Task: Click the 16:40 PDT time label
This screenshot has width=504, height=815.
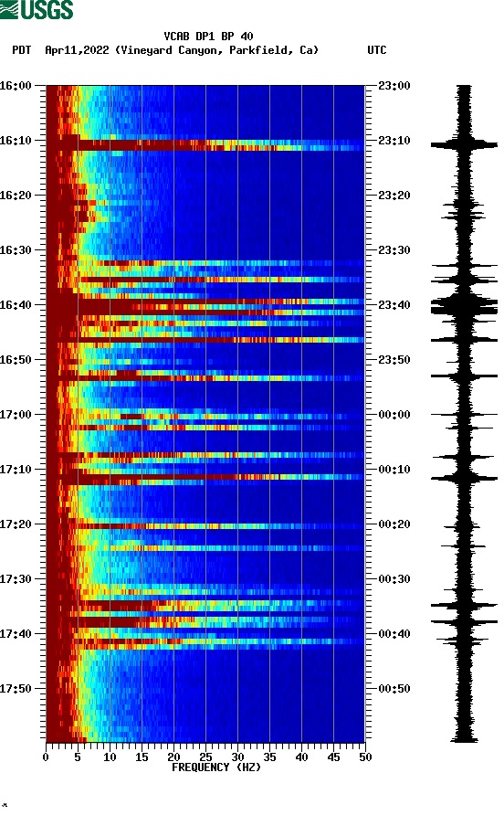Action: click(x=16, y=305)
